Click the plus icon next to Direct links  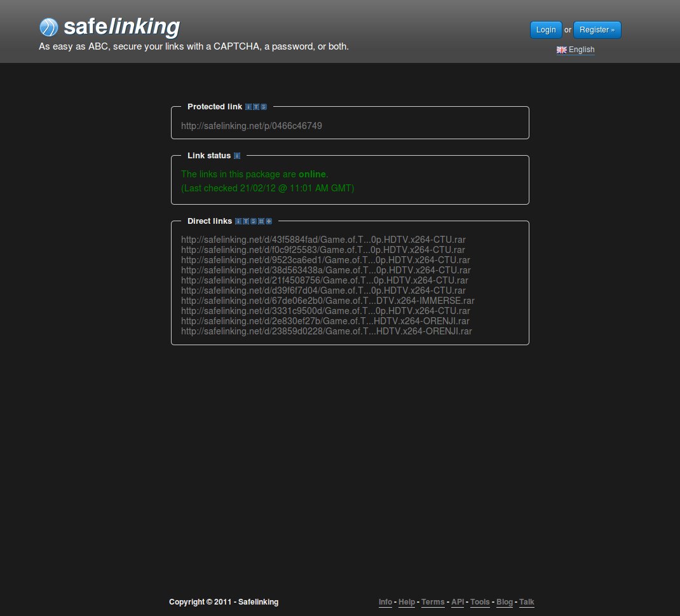point(269,221)
